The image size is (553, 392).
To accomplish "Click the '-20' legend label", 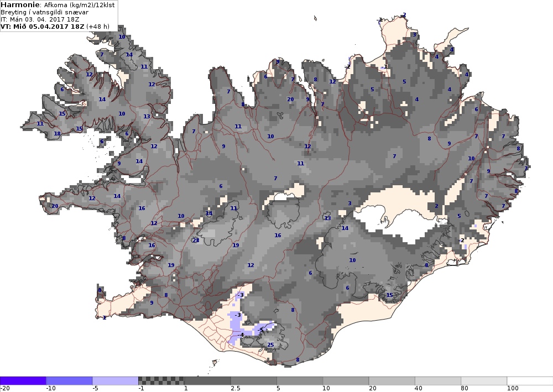I will coord(5,389).
